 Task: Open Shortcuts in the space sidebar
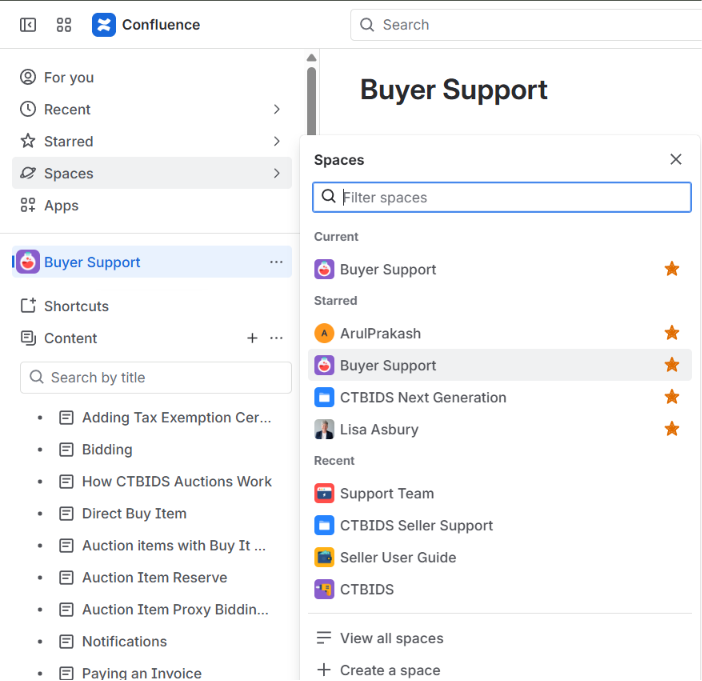pos(152,306)
